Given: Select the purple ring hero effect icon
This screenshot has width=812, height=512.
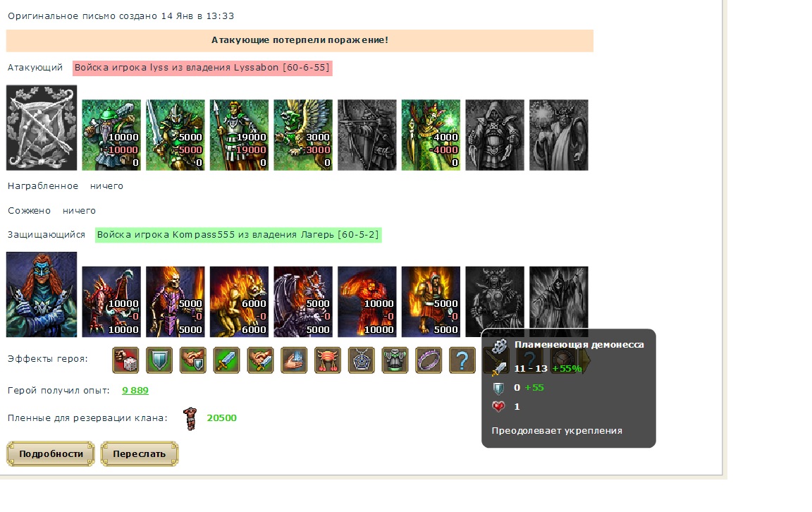Looking at the screenshot, I should click(429, 360).
